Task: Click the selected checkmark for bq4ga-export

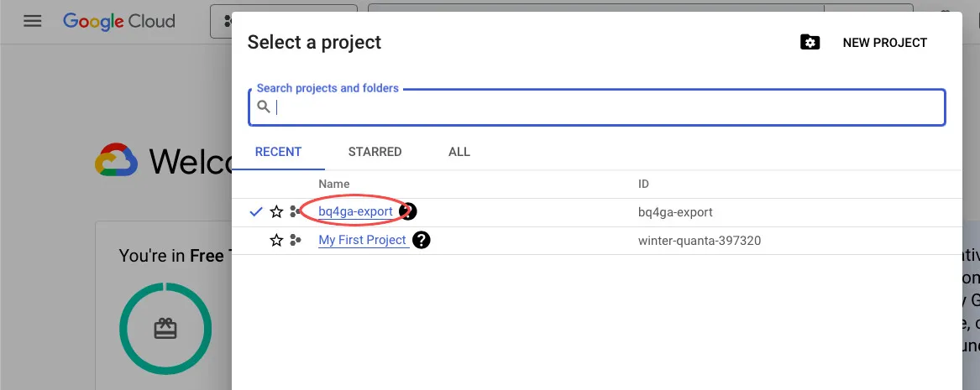Action: point(256,212)
